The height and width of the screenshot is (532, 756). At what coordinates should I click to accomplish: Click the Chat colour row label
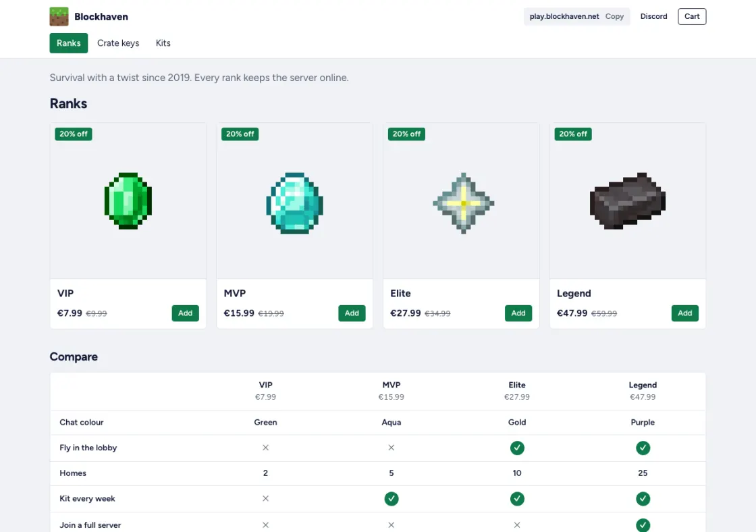click(82, 422)
